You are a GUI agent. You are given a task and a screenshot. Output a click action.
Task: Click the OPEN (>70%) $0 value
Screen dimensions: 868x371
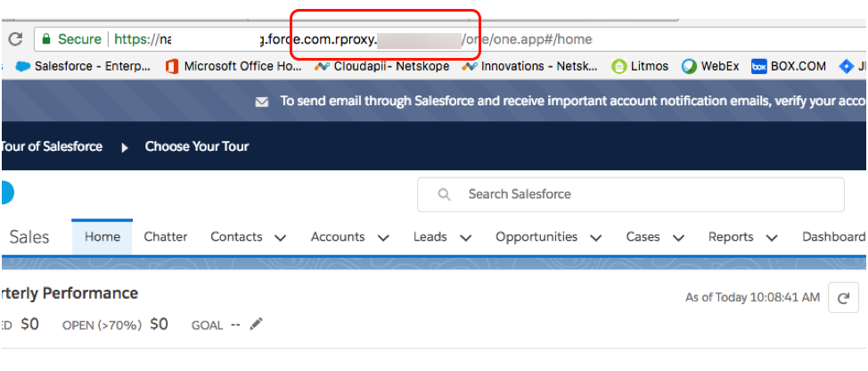[x=159, y=324]
